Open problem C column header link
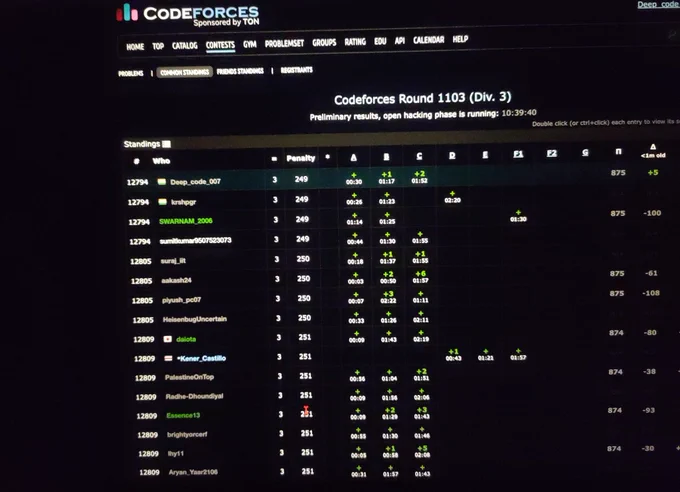The width and height of the screenshot is (680, 492). coord(419,156)
